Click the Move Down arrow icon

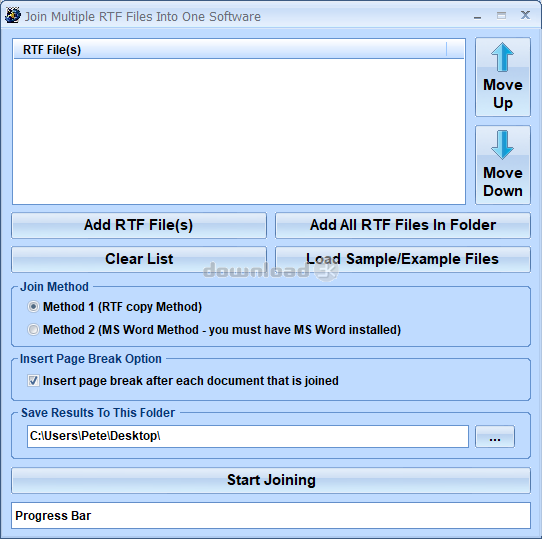coord(502,145)
